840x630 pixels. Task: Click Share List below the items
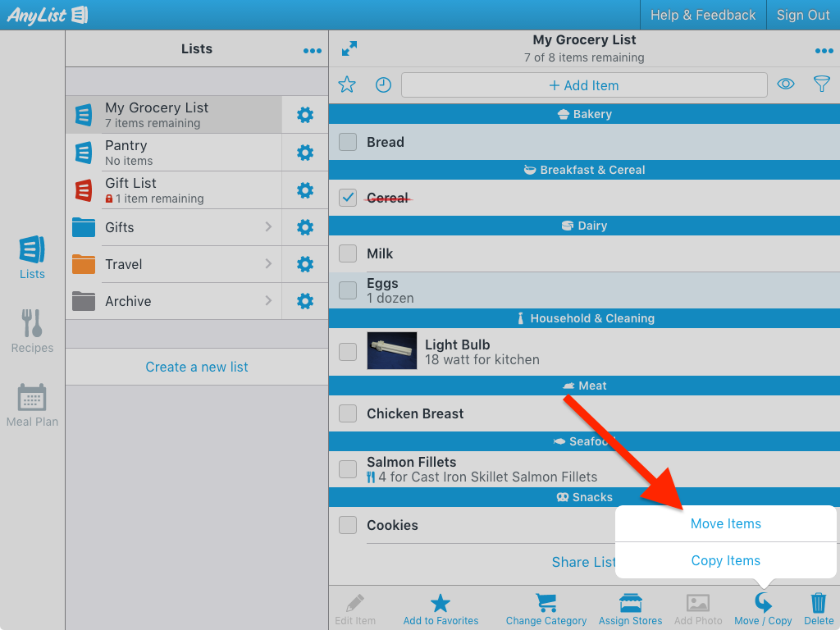[583, 562]
